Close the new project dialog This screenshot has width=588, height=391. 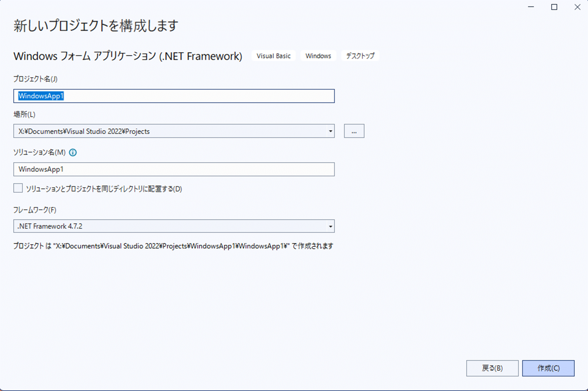point(577,7)
